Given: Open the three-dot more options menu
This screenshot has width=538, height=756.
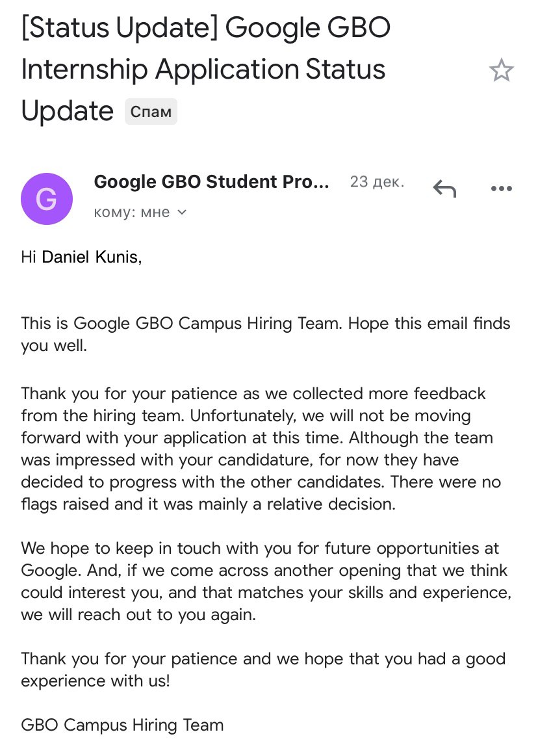Looking at the screenshot, I should (x=502, y=189).
